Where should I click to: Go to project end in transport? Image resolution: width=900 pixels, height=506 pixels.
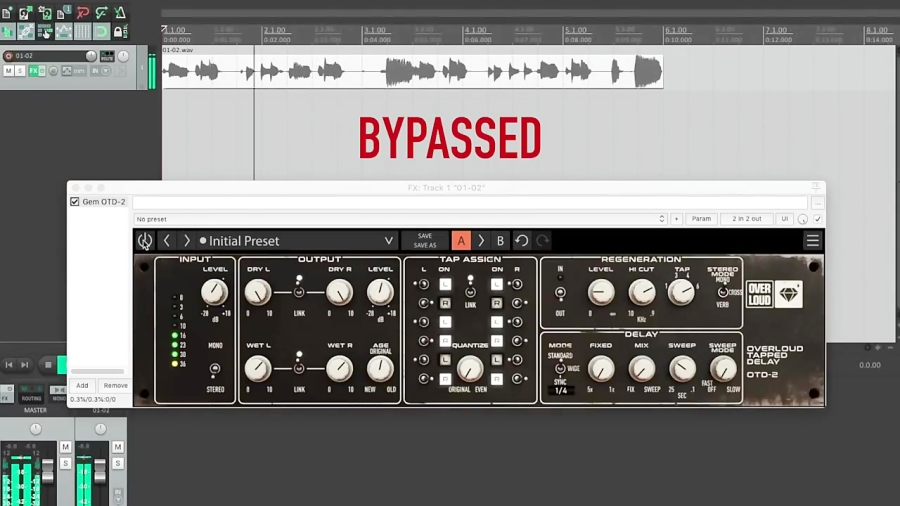(x=25, y=364)
